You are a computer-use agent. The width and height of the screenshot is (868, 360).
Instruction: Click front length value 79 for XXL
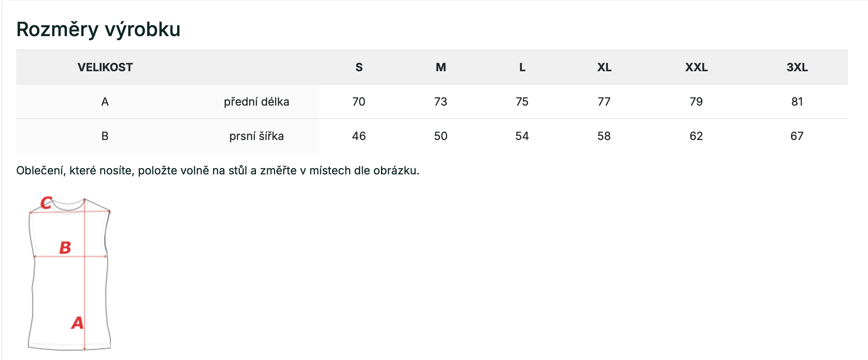pos(696,102)
